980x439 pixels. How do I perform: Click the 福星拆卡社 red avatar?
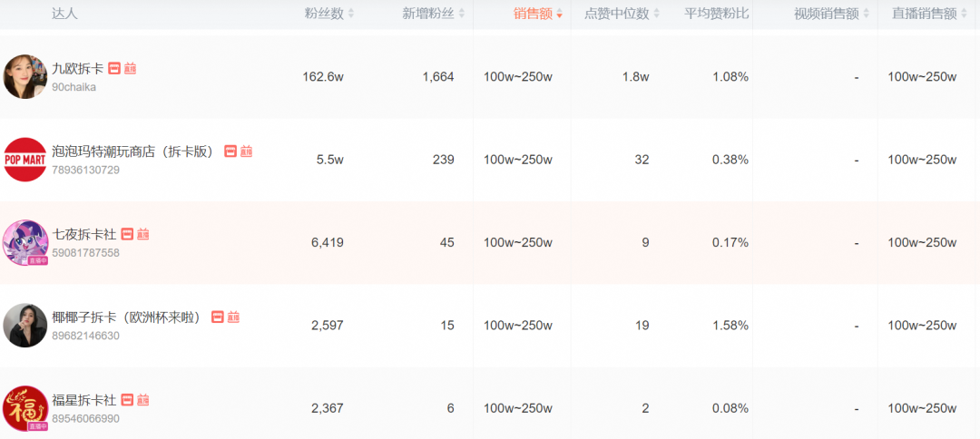tap(25, 408)
